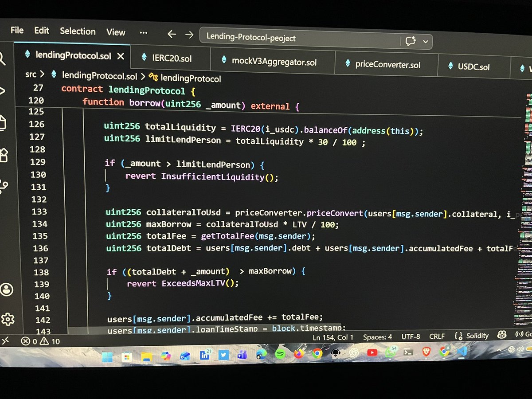The height and width of the screenshot is (399, 532).
Task: Open the Windows Start menu
Action: [107, 357]
